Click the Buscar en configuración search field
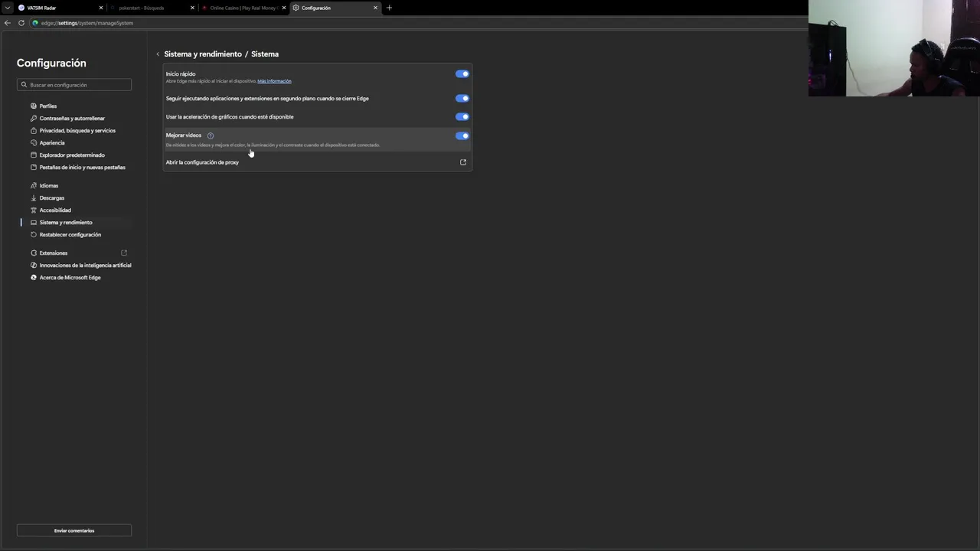This screenshot has height=551, width=980. [74, 85]
